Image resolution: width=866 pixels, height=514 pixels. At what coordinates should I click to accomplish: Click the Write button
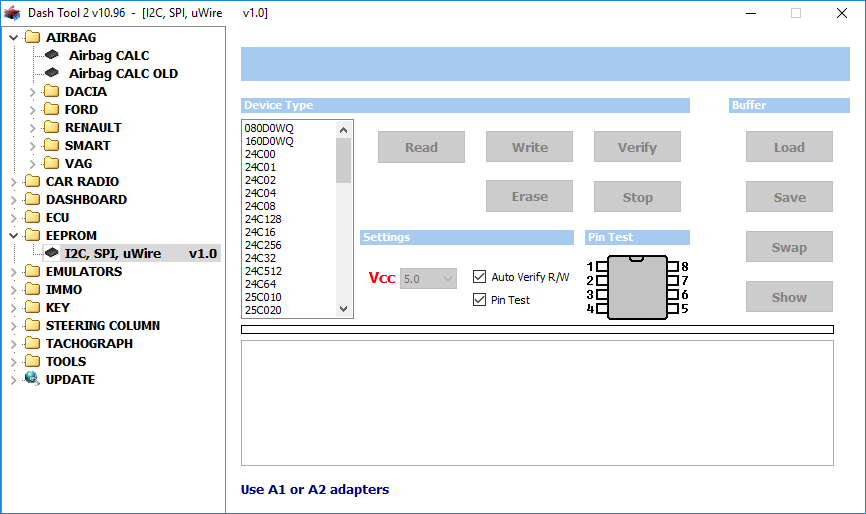click(x=529, y=147)
